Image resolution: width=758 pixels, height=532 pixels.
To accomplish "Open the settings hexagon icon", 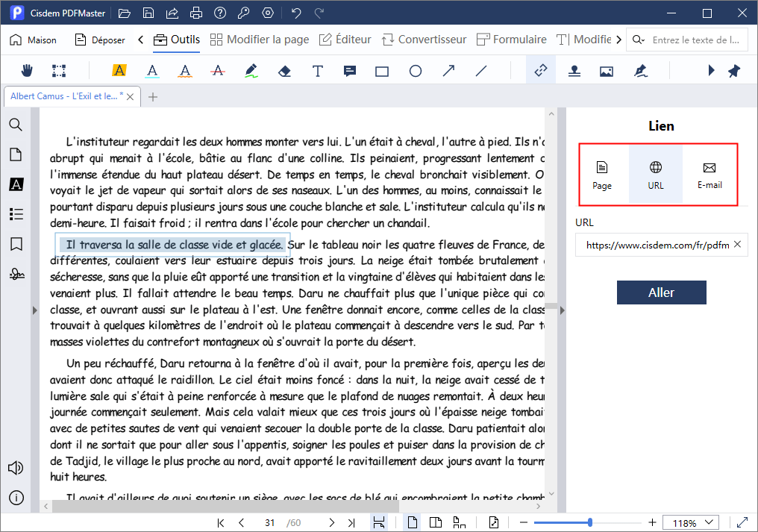I will 268,13.
